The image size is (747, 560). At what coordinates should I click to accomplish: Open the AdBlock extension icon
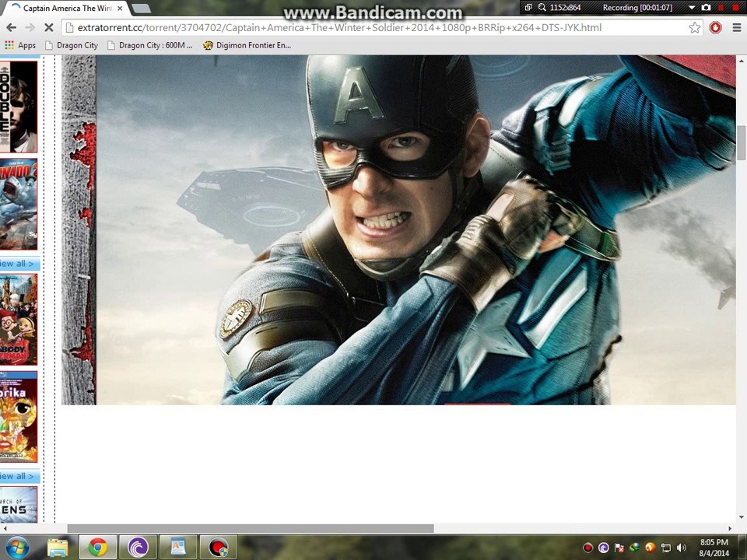(x=715, y=28)
